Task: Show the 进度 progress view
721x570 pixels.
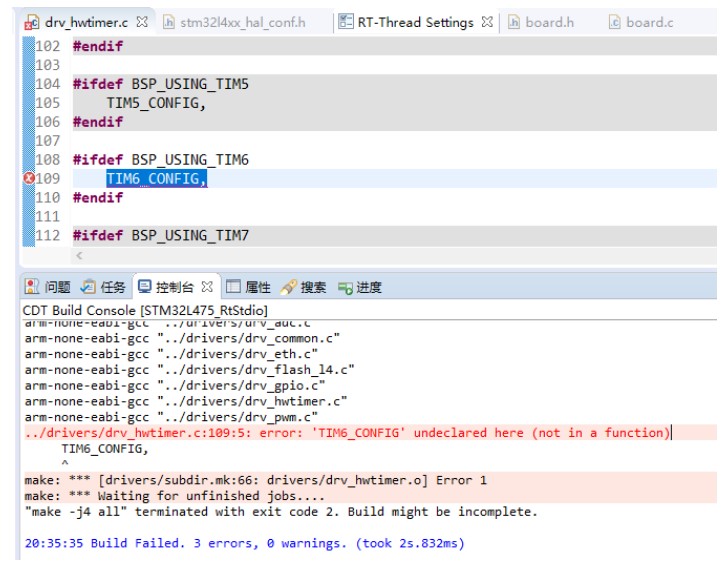Action: (360, 287)
